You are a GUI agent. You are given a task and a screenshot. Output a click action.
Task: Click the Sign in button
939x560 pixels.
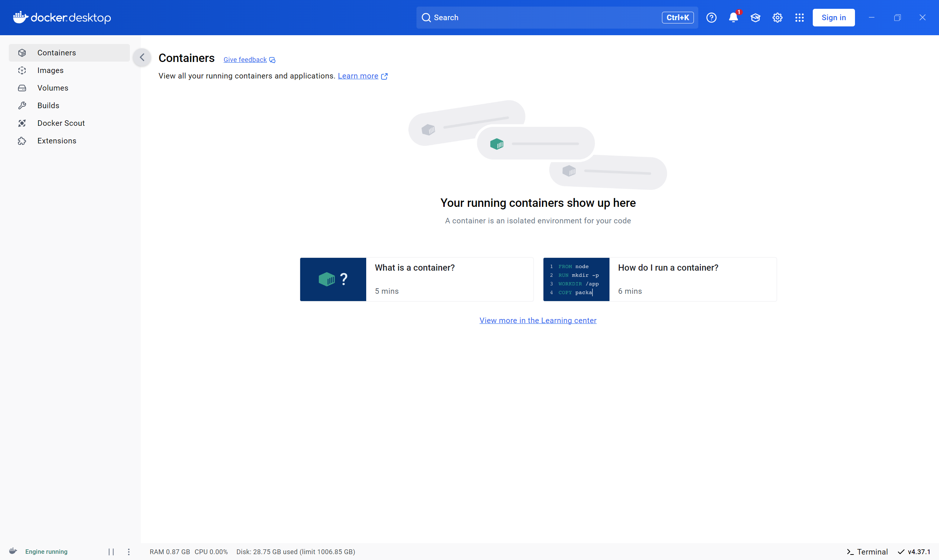(x=833, y=17)
